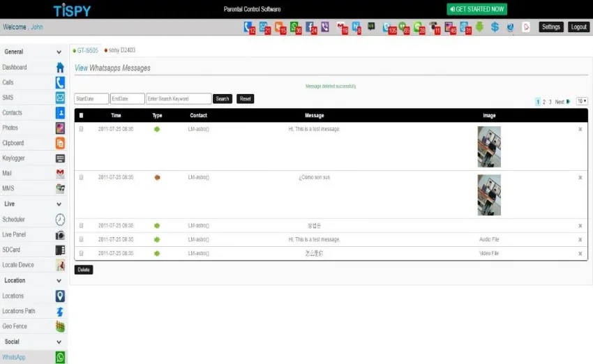This screenshot has width=593, height=364.
Task: Click the Logout button
Action: coord(578,26)
